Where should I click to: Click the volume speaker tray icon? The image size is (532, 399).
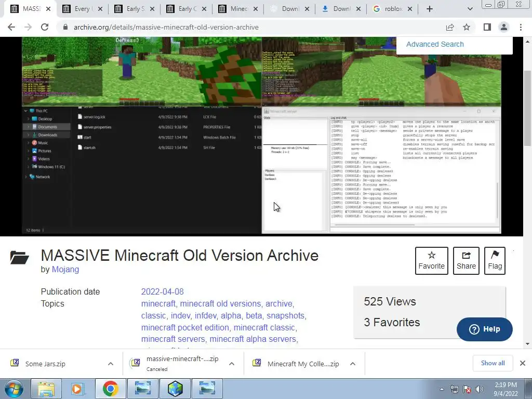click(480, 389)
